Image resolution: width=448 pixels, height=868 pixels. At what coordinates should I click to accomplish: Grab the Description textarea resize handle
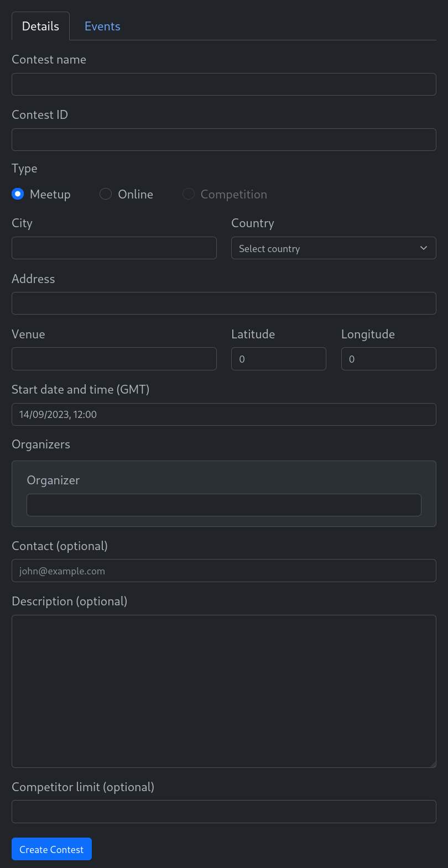click(433, 765)
